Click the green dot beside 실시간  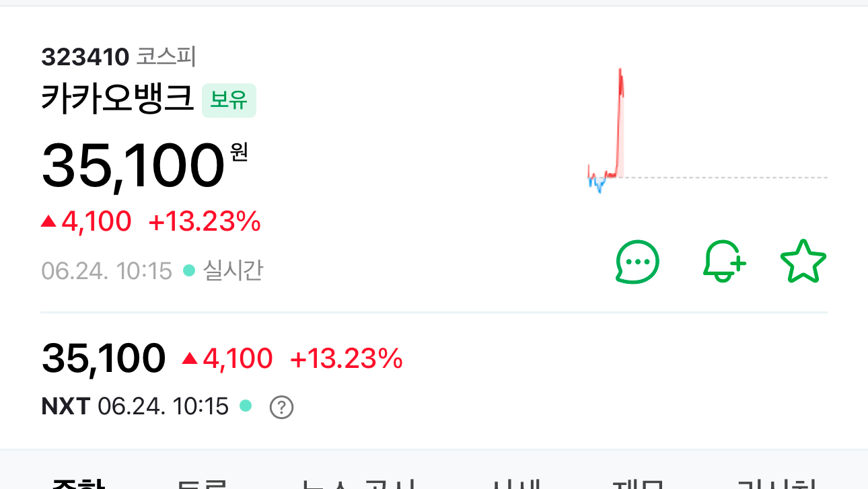[189, 271]
